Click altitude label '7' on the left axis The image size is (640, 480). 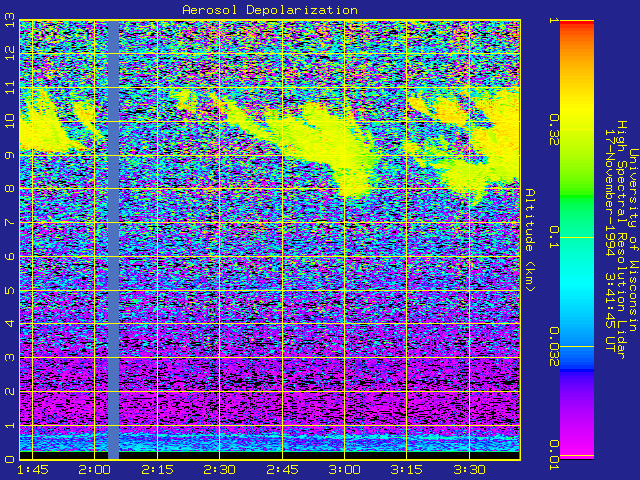[10, 222]
